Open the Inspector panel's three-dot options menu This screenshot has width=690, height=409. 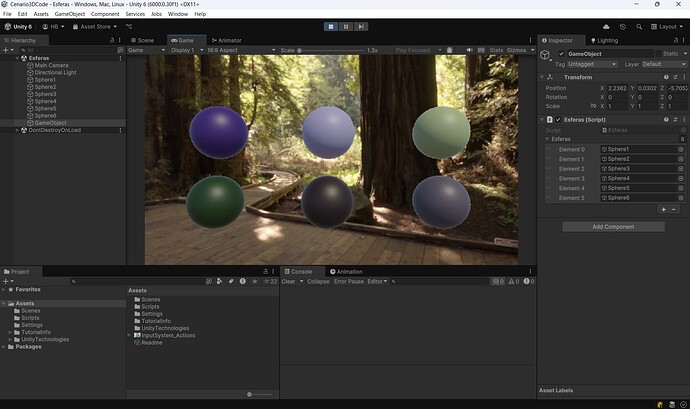(x=683, y=40)
